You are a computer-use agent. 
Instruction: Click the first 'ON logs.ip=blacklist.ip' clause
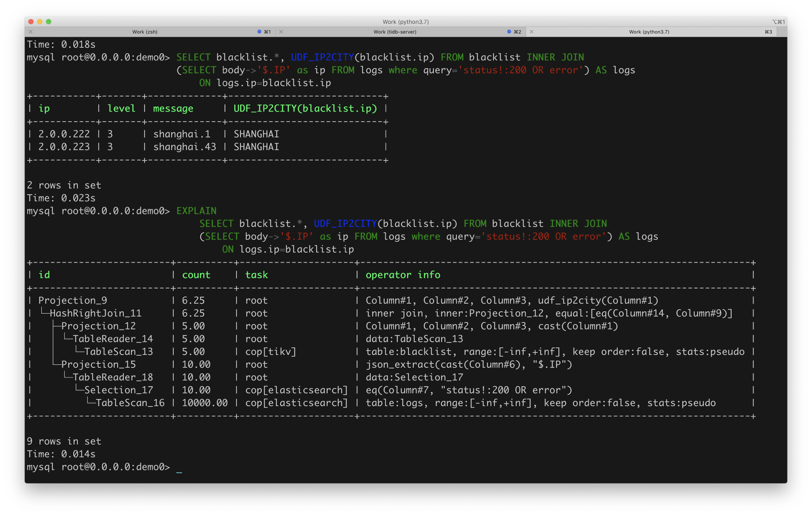tap(265, 83)
